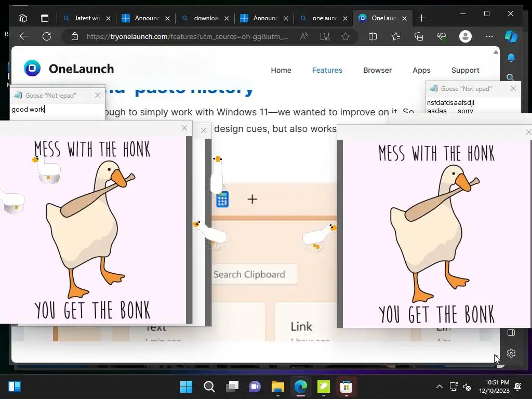
Task: Open Browser essentials heart icon
Action: click(x=442, y=36)
